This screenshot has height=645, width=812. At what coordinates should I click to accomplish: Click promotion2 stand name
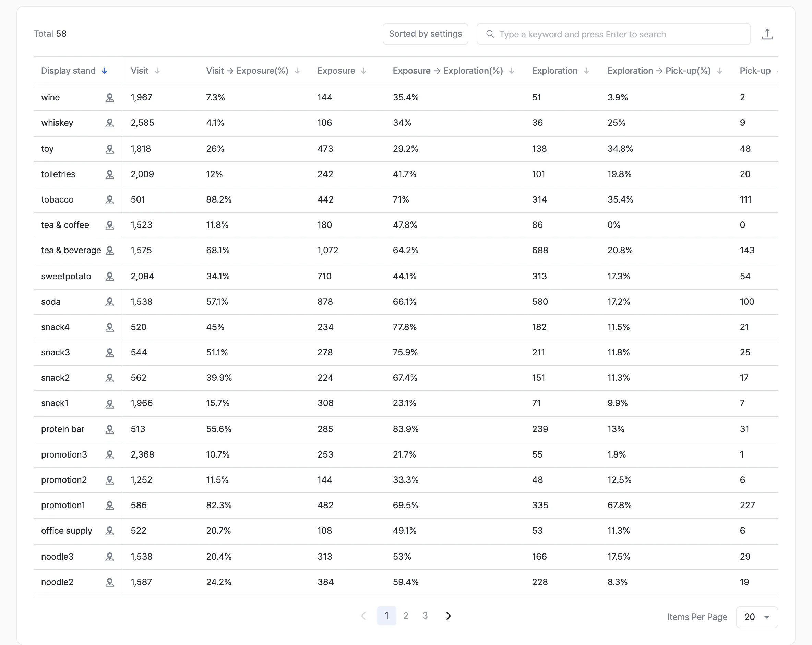(x=64, y=480)
